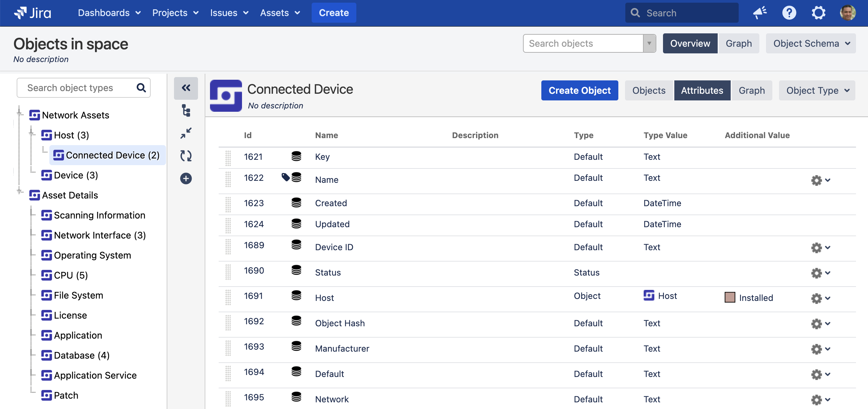This screenshot has width=868, height=409.
Task: Focus the Search objects input
Action: (x=583, y=43)
